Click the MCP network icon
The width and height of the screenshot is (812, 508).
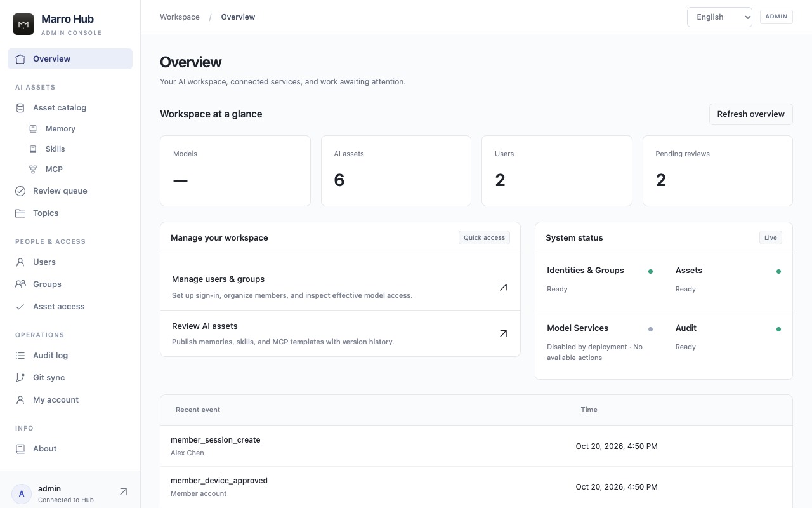point(33,170)
